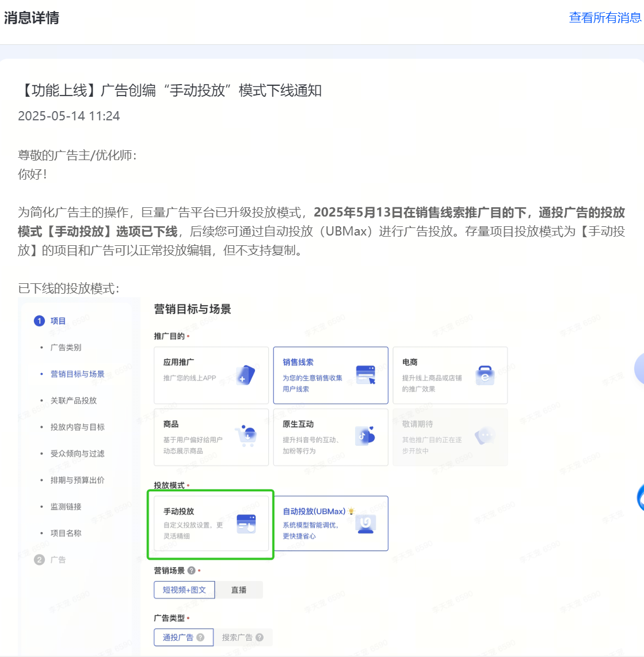Click help icon in 搜索广告 option

[260, 637]
